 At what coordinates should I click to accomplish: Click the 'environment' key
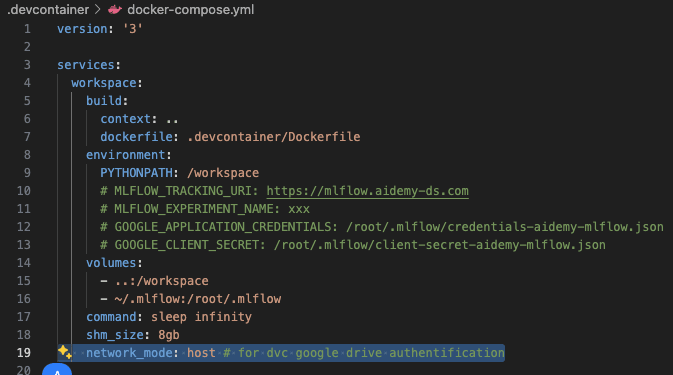(x=125, y=155)
